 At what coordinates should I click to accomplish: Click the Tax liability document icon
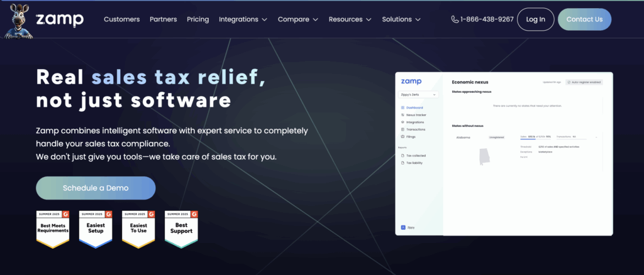coord(402,163)
